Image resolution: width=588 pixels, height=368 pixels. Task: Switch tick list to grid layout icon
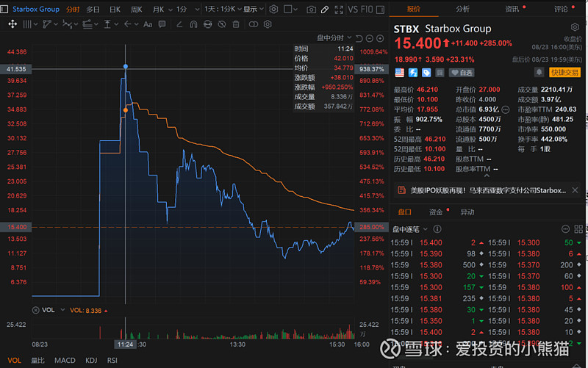(x=578, y=229)
